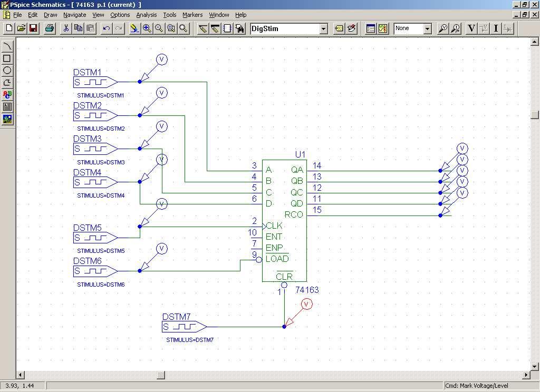The height and width of the screenshot is (392, 540).
Task: Enable Bias Voltage Display with the bold V button
Action: click(471, 28)
